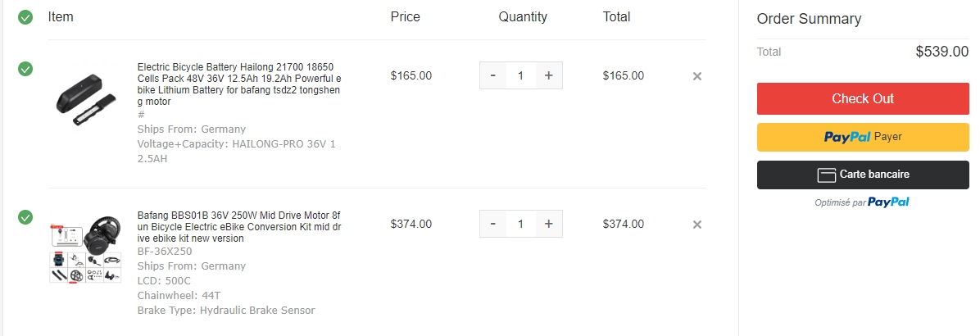Viewport: 980px width, 336px height.
Task: Toggle the select-all items checkbox
Action: [25, 17]
